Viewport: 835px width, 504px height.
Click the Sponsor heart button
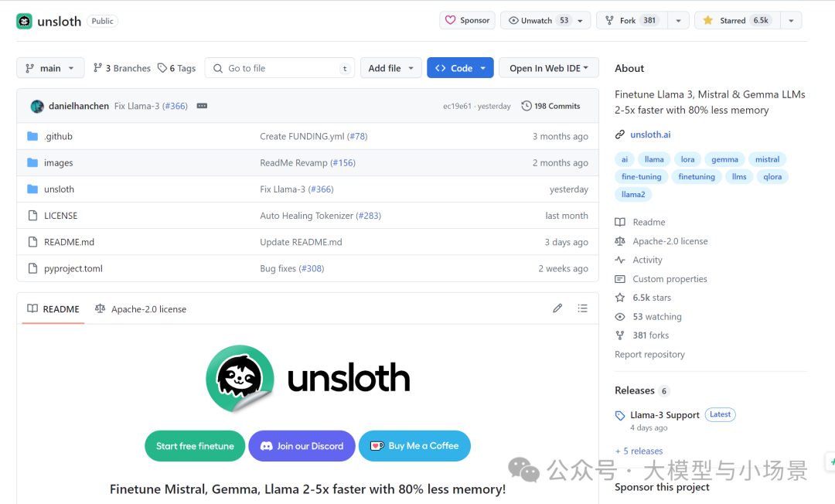pyautogui.click(x=468, y=21)
